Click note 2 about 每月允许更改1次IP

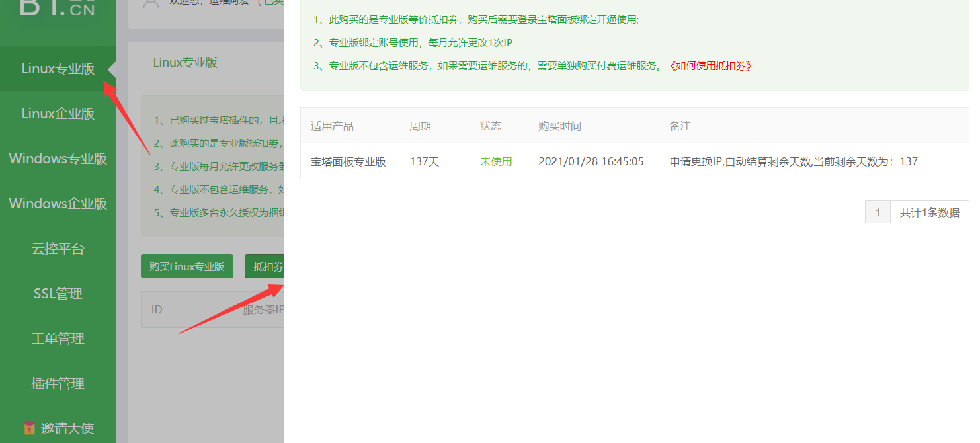point(413,43)
